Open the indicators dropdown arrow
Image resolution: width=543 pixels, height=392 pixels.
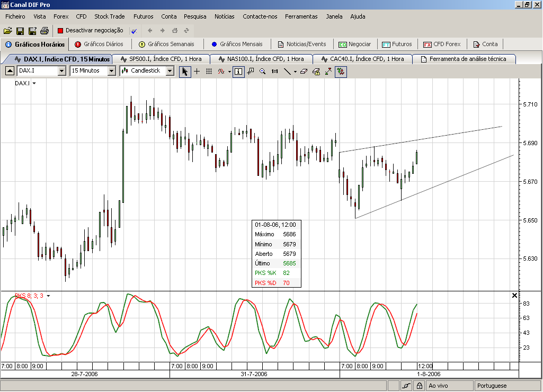click(229, 72)
